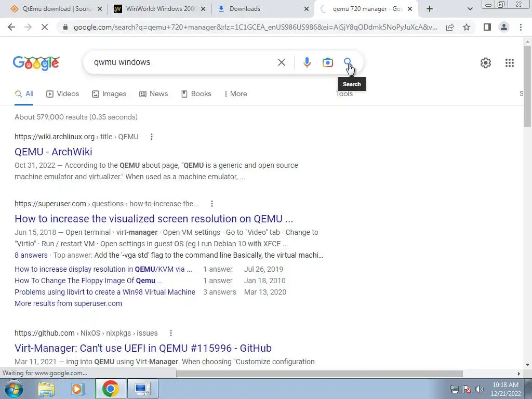Open How to increase display resolution QEMU/KVM link
Image resolution: width=532 pixels, height=399 pixels.
click(x=103, y=269)
